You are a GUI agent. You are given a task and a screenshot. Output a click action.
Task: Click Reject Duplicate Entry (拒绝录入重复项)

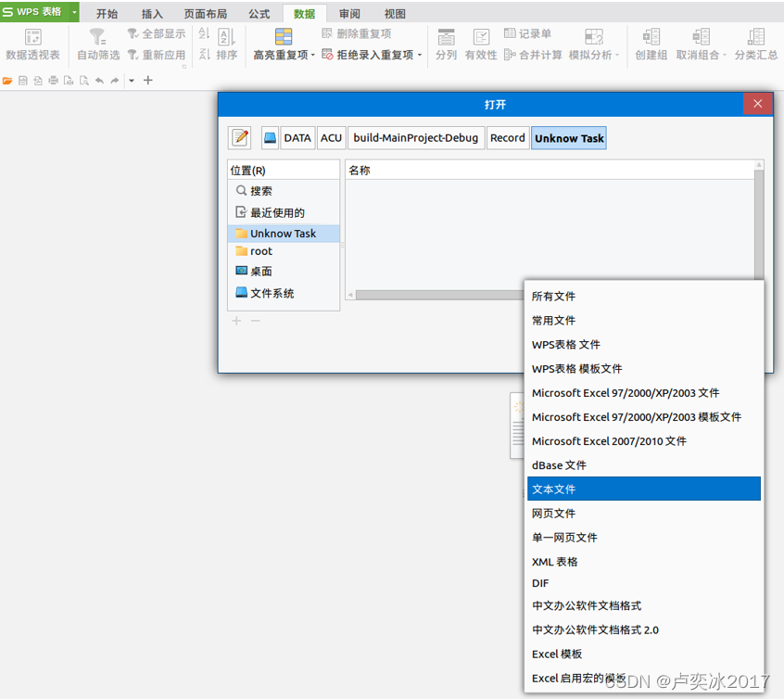pyautogui.click(x=368, y=55)
